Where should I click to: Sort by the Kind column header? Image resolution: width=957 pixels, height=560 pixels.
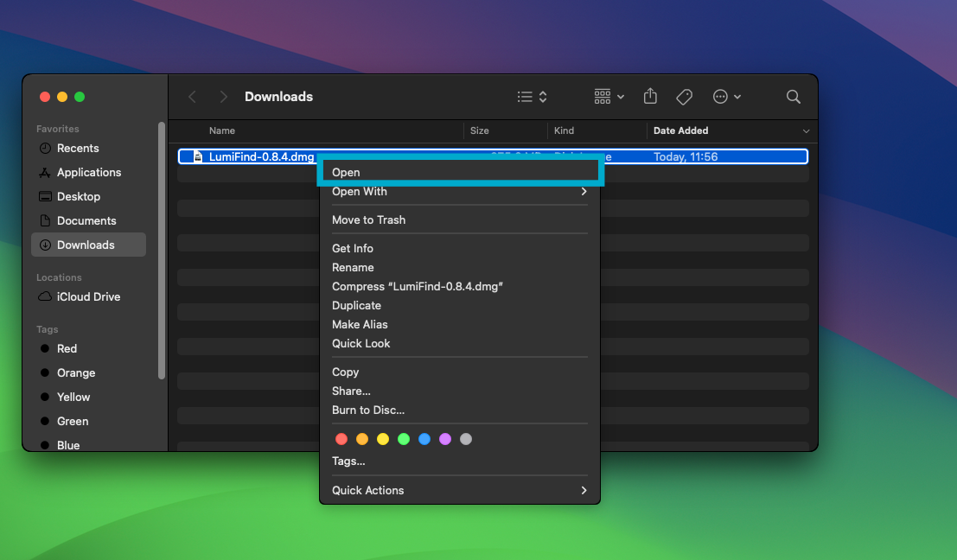click(564, 130)
